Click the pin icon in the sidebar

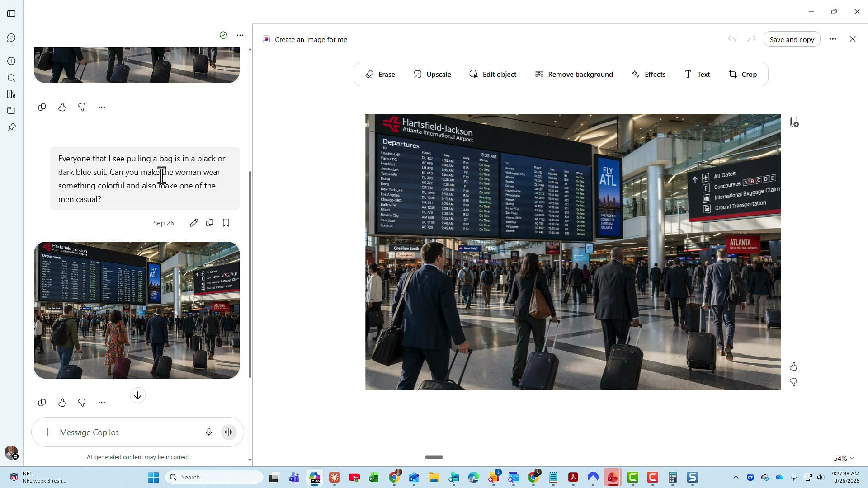pyautogui.click(x=11, y=127)
